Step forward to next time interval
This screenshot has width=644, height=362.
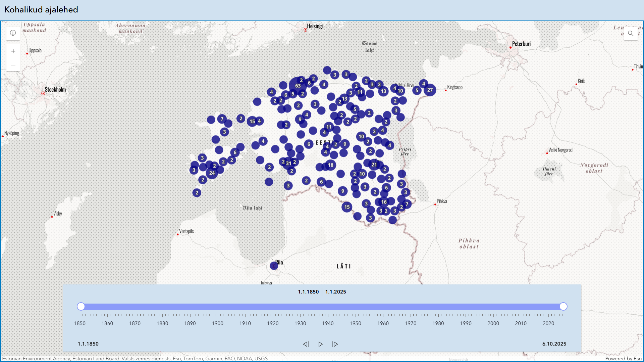(335, 344)
